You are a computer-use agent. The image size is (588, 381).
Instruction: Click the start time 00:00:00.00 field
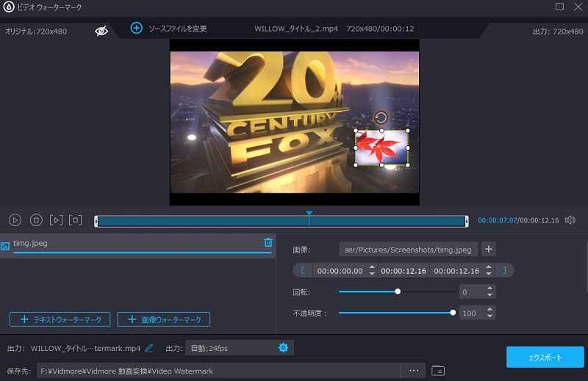click(339, 271)
